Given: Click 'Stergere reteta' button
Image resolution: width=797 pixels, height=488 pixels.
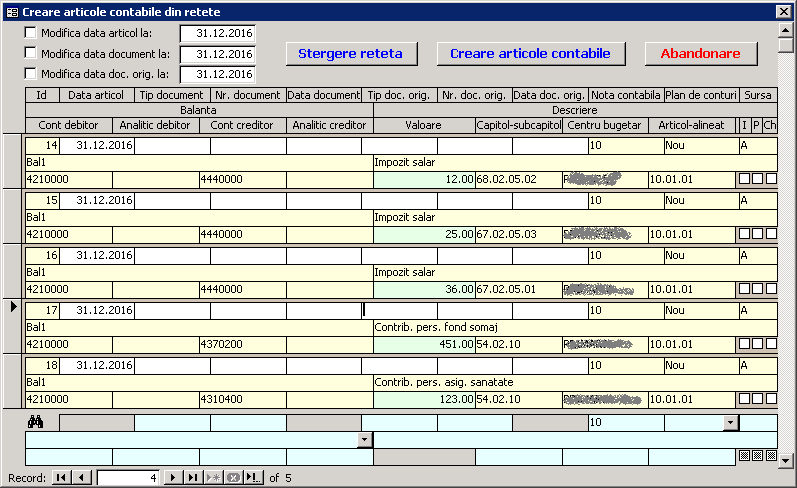Looking at the screenshot, I should (x=350, y=53).
